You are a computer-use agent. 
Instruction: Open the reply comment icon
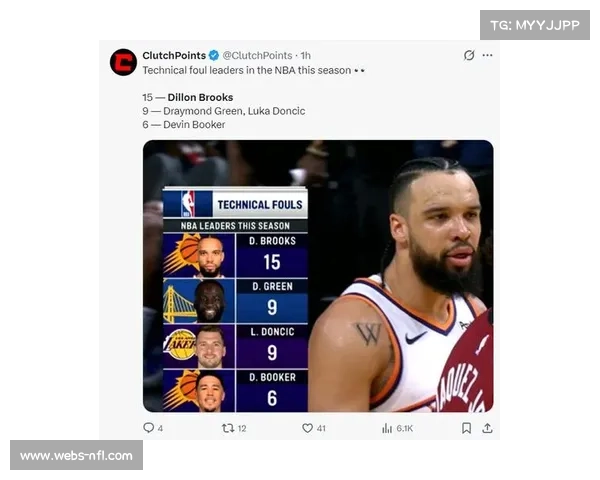tap(148, 428)
